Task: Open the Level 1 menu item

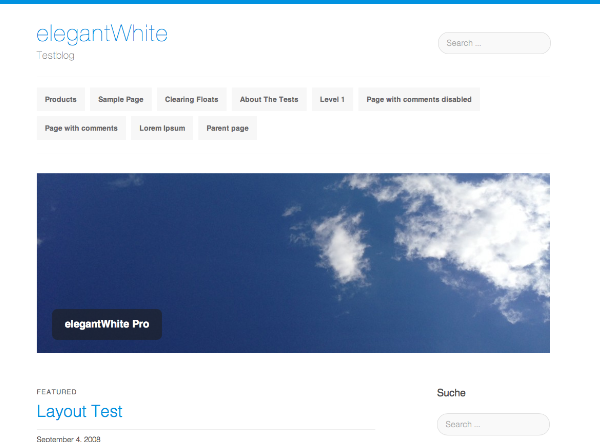Action: pyautogui.click(x=332, y=99)
